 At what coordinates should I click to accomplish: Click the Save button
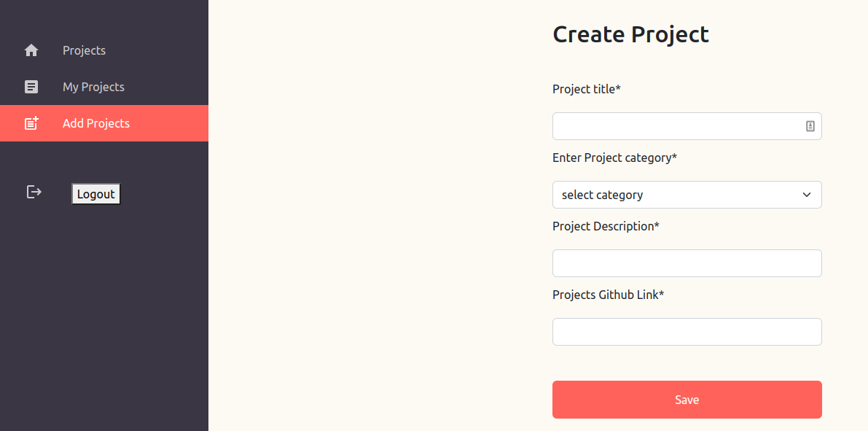687,399
